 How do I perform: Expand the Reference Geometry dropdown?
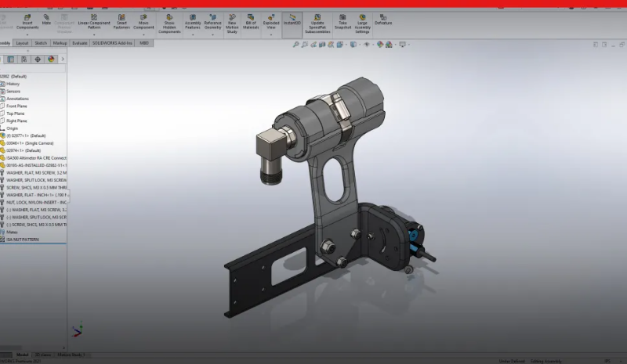point(212,35)
